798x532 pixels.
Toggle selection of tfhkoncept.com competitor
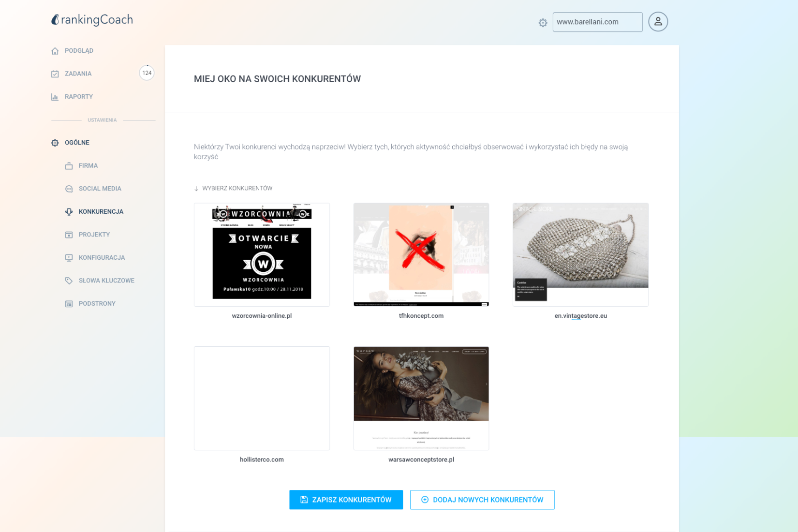pyautogui.click(x=421, y=254)
